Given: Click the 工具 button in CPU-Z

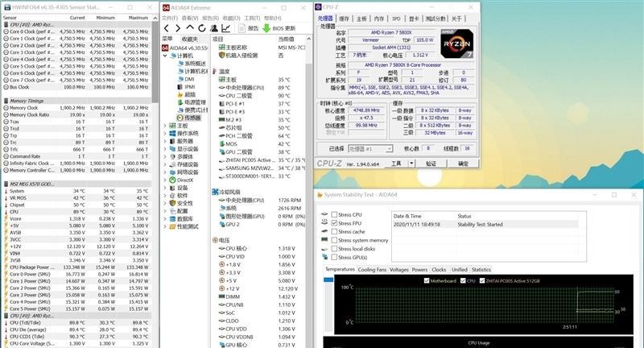Looking at the screenshot, I should (x=396, y=164).
